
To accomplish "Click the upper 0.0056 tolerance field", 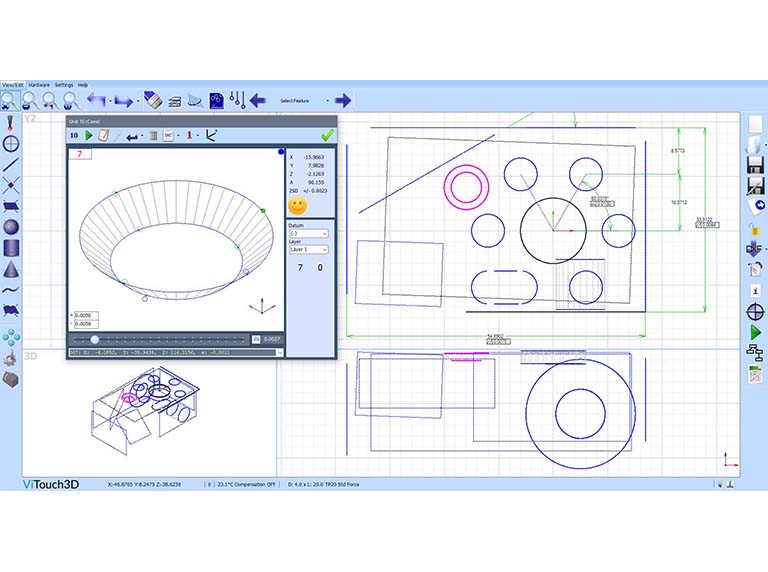I will [85, 315].
